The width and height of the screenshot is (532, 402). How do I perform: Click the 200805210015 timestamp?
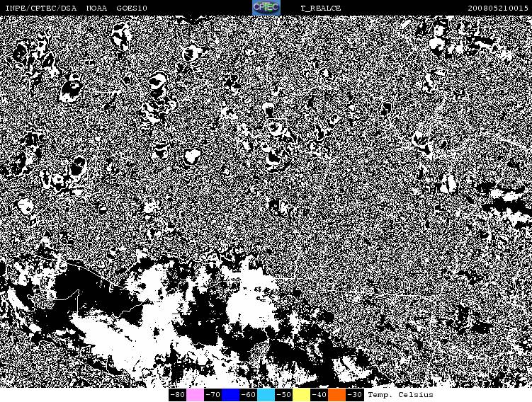[498, 8]
